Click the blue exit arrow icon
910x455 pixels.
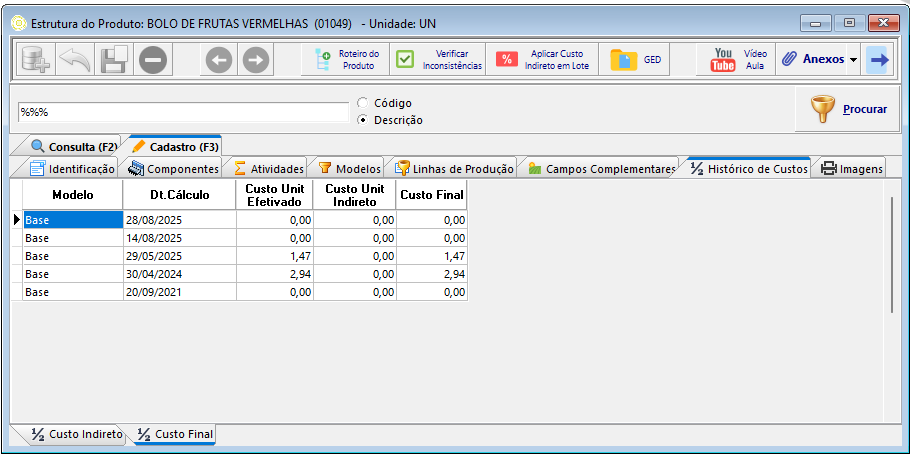pyautogui.click(x=879, y=60)
